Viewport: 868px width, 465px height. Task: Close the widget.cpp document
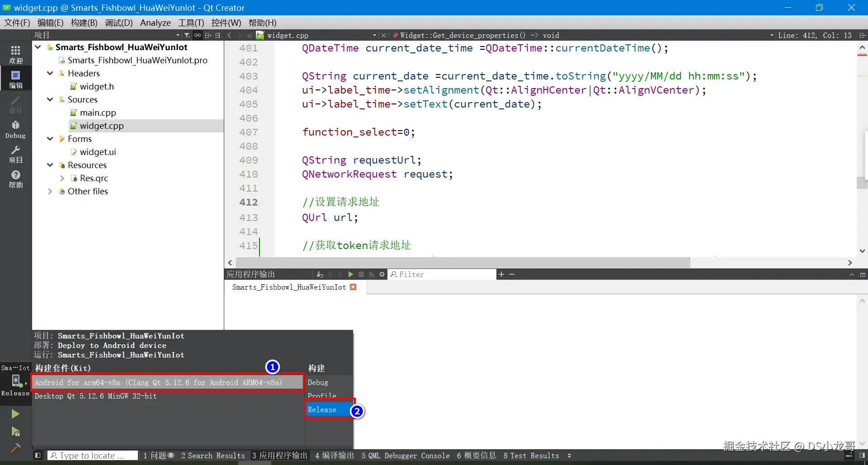[383, 35]
